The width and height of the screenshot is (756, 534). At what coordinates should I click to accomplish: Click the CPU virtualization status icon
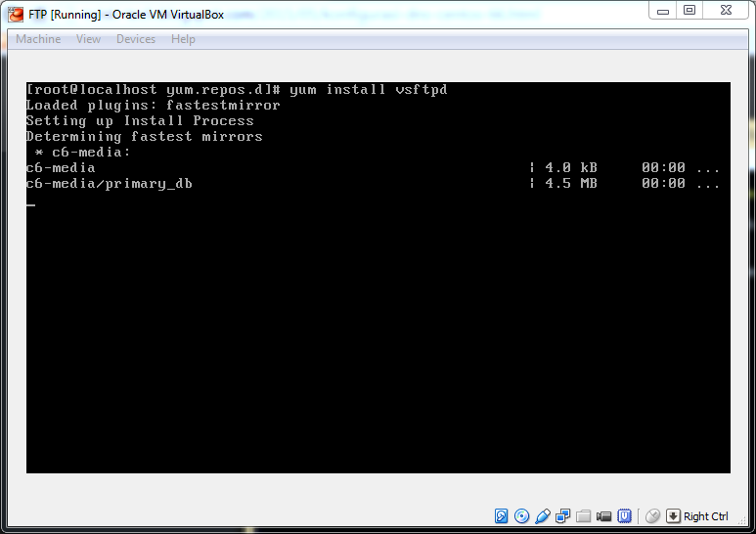(624, 516)
